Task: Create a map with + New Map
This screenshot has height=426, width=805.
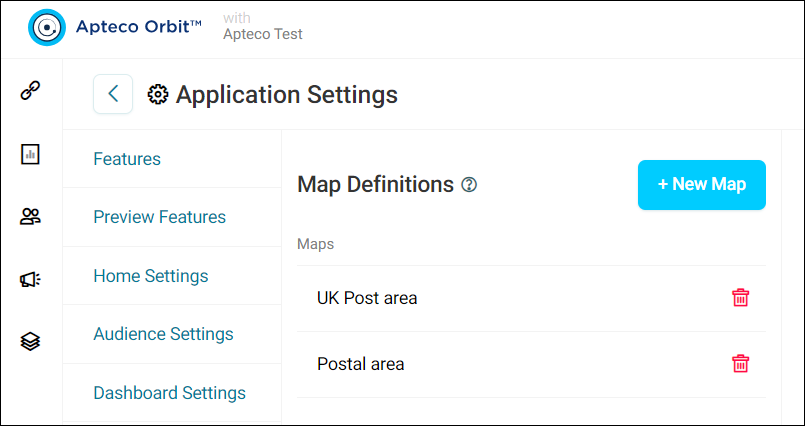Action: 702,185
